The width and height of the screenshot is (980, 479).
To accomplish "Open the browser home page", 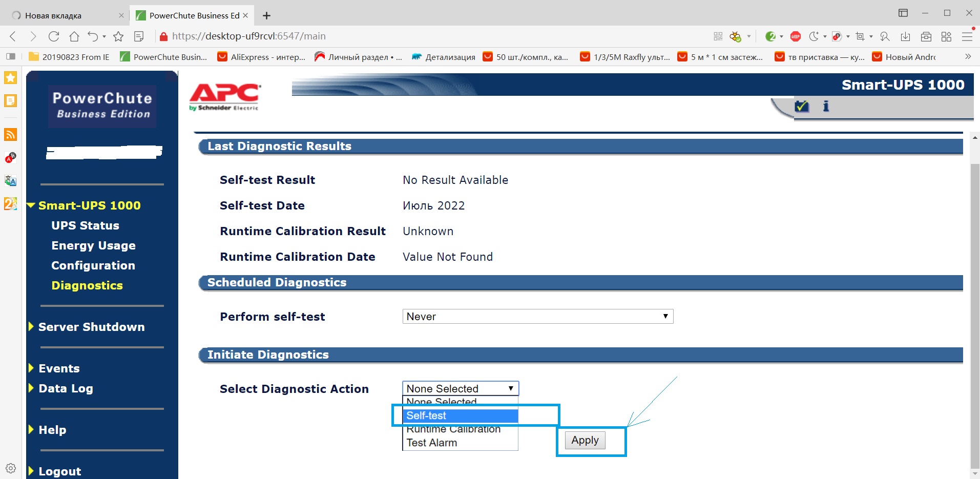I will click(x=74, y=36).
